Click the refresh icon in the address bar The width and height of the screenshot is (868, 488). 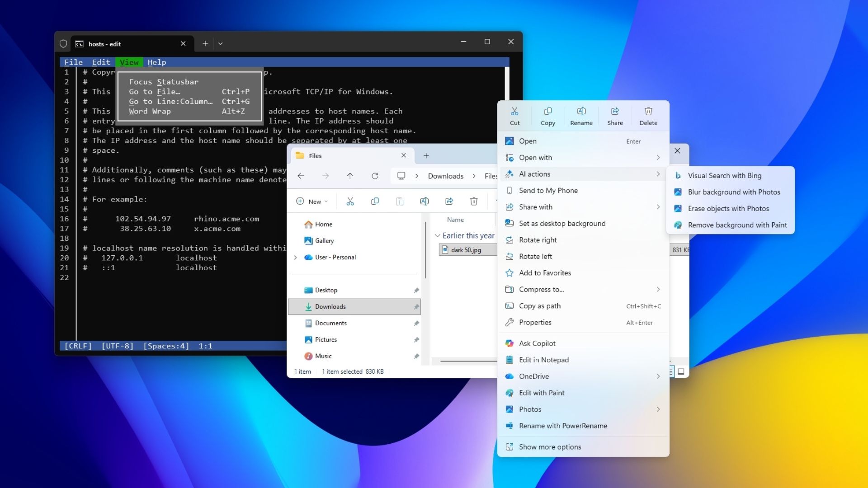tap(375, 176)
